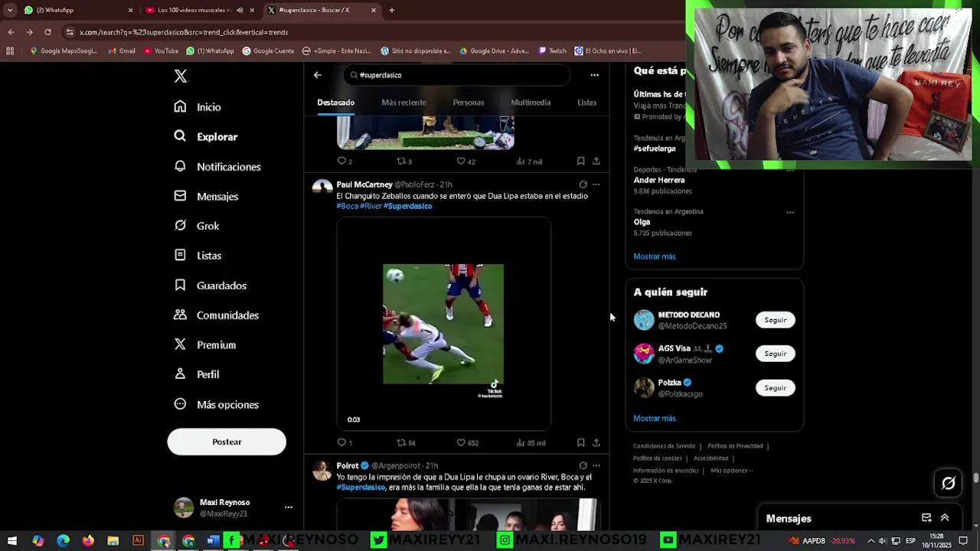Expand the Mensajes drawer
The image size is (980, 551).
[945, 518]
